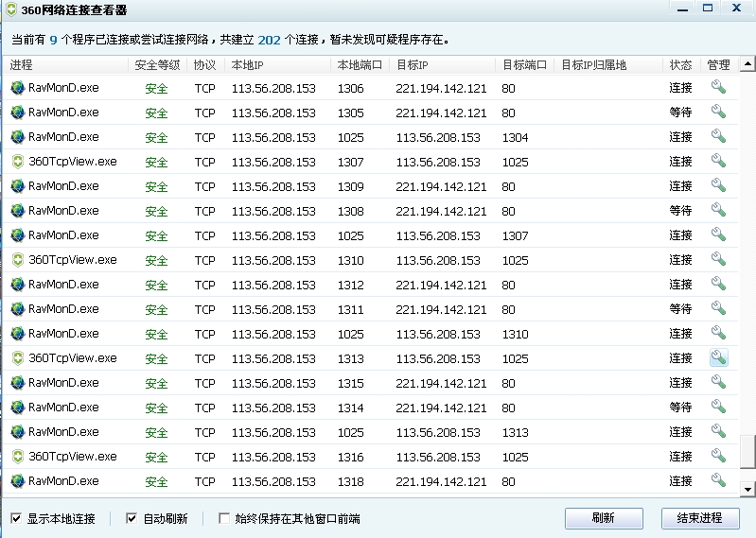Enable 始终保持在其他窗口前端 checkbox

(223, 518)
